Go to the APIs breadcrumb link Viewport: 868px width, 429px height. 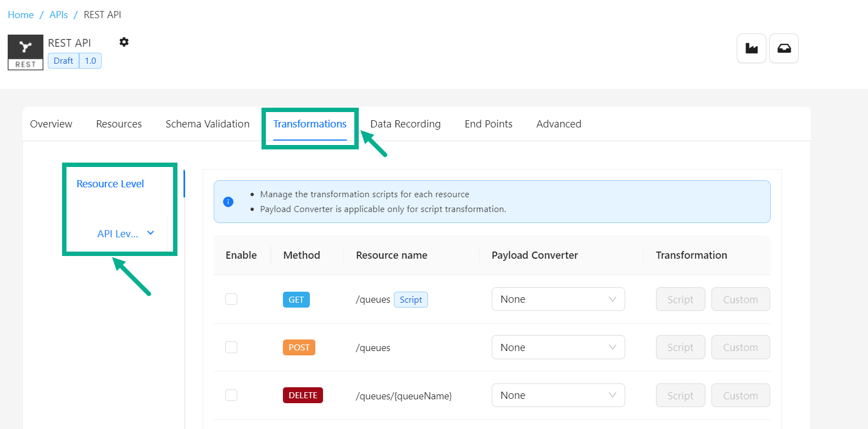click(58, 15)
